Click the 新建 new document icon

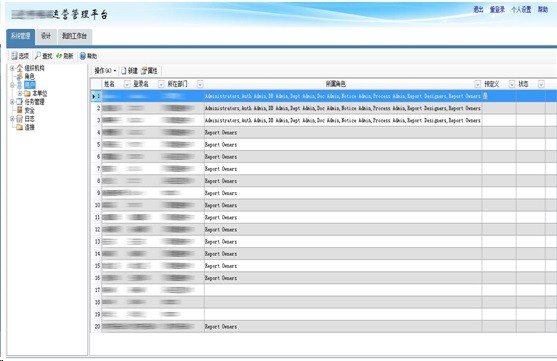[124, 71]
